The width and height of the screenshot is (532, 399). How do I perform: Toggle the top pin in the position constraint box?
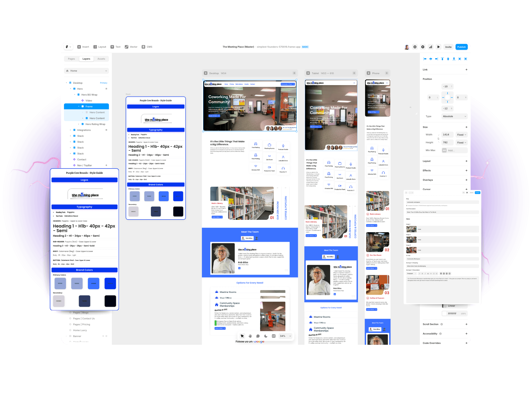pos(447,93)
